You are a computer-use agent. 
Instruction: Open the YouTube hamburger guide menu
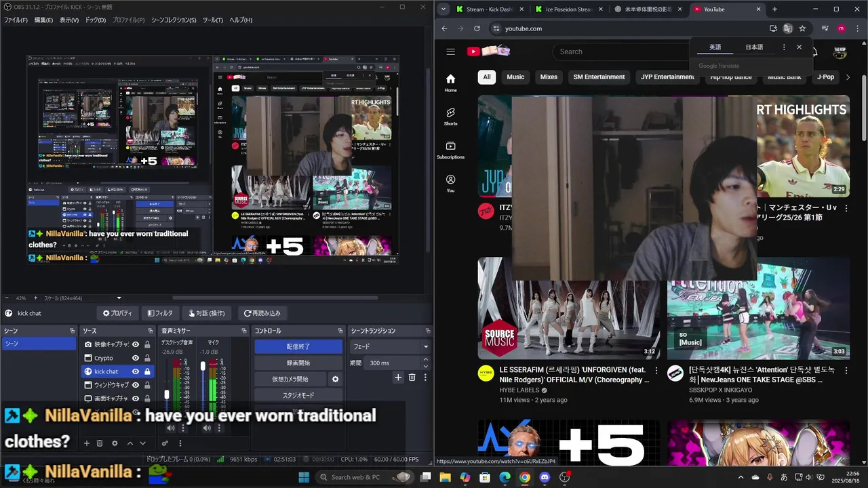[450, 52]
